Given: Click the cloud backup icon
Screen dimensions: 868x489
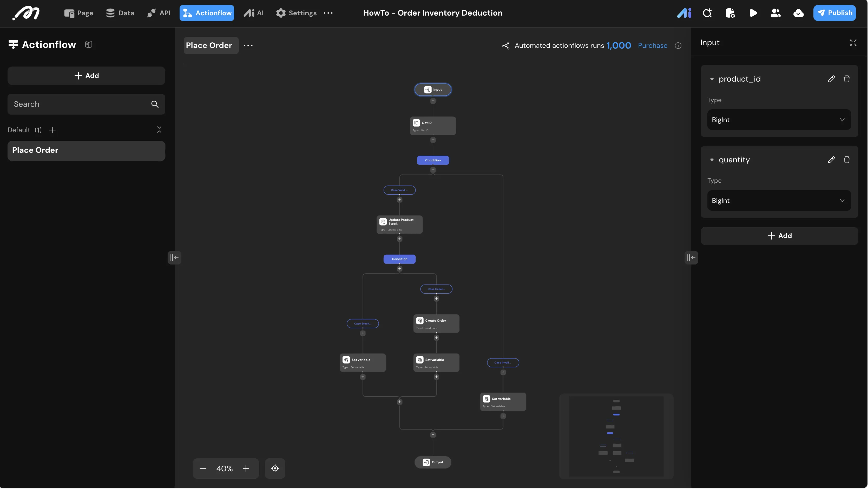Looking at the screenshot, I should pos(799,13).
